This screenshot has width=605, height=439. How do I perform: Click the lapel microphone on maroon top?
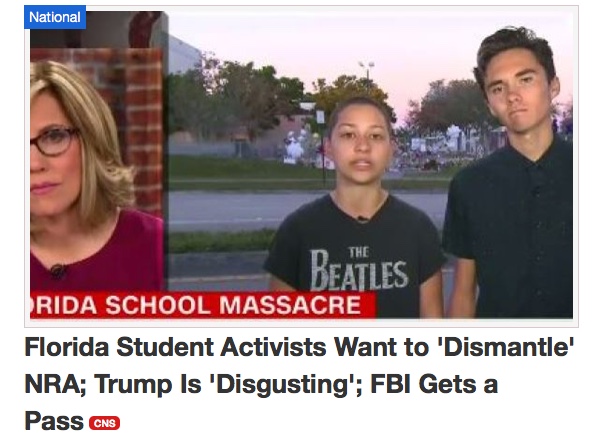(57, 271)
